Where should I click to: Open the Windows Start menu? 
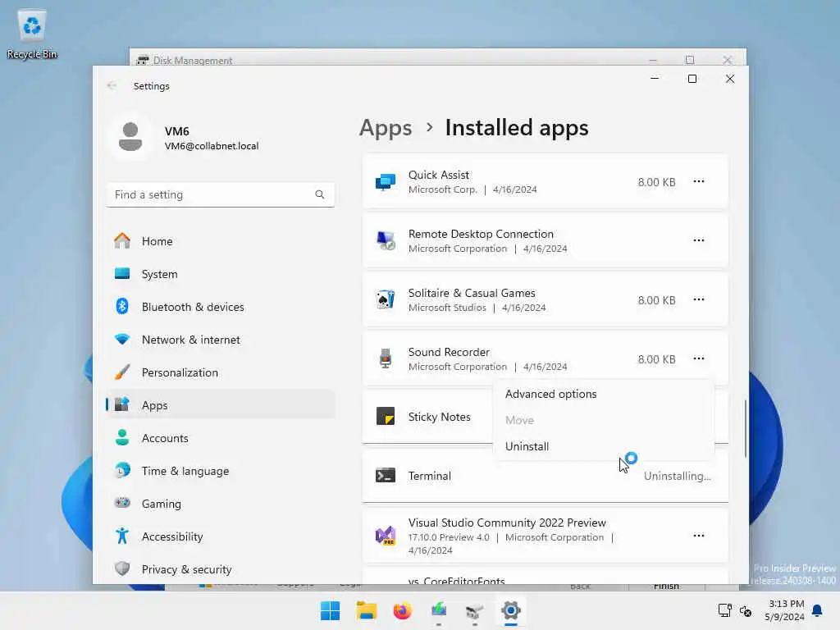point(330,610)
